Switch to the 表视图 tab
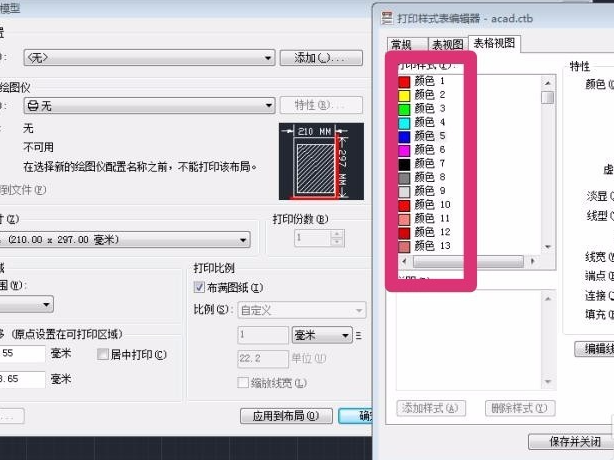The width and height of the screenshot is (614, 460). tap(445, 45)
